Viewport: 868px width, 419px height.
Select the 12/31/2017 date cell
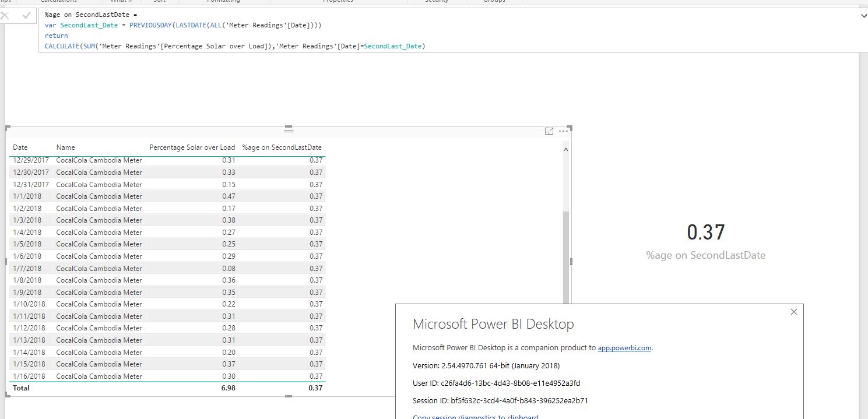point(31,185)
